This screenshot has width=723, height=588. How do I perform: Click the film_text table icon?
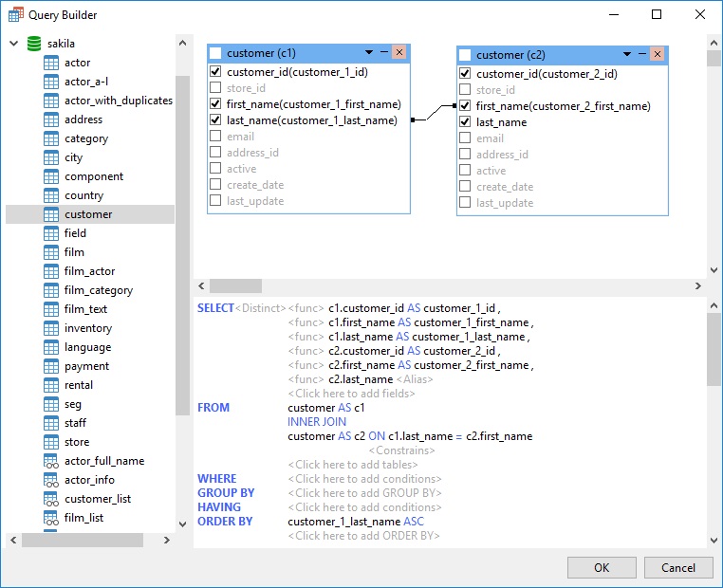click(52, 309)
